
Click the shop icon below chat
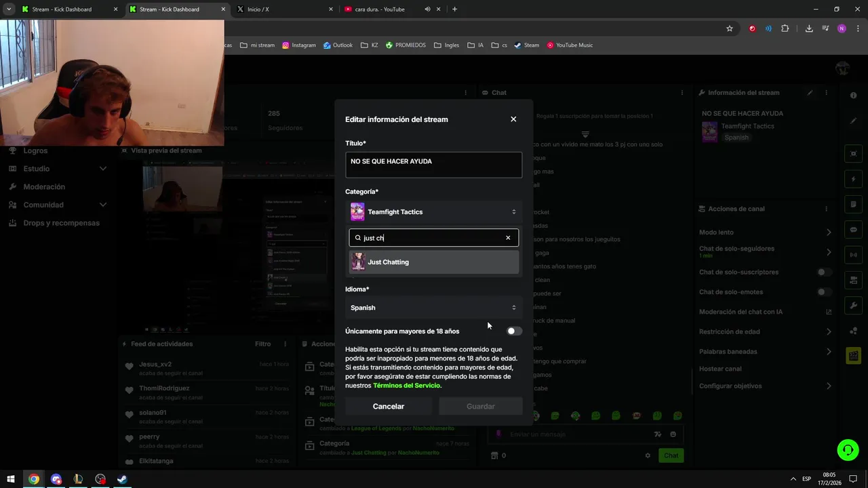(x=494, y=455)
